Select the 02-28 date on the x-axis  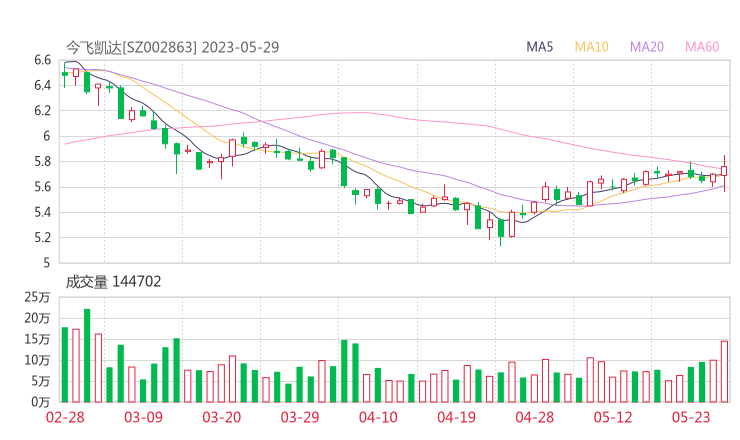coord(65,417)
